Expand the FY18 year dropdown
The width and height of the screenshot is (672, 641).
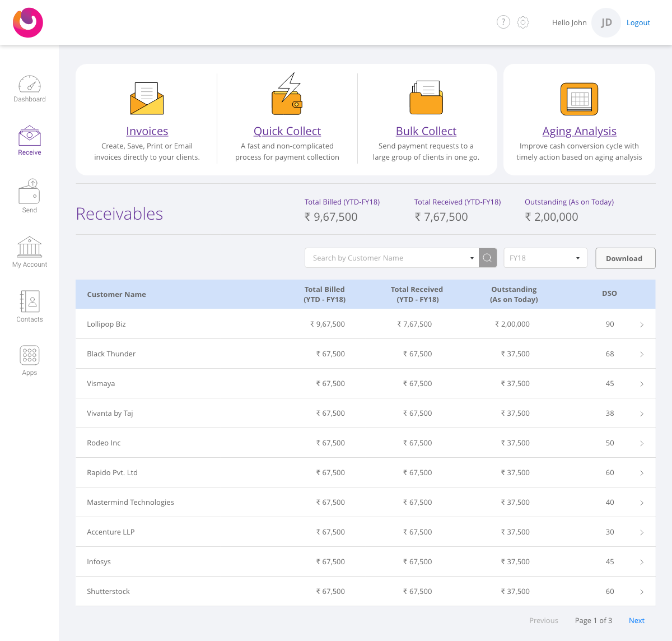pos(545,258)
